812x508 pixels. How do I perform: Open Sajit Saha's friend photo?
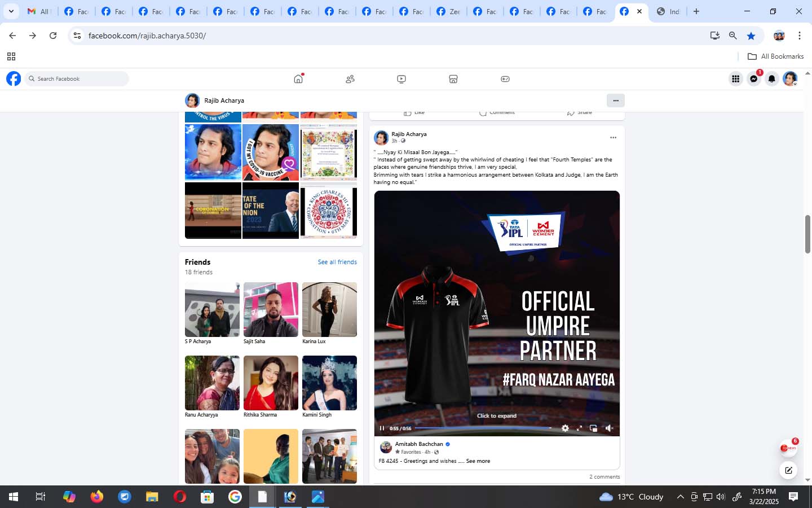coord(271,310)
